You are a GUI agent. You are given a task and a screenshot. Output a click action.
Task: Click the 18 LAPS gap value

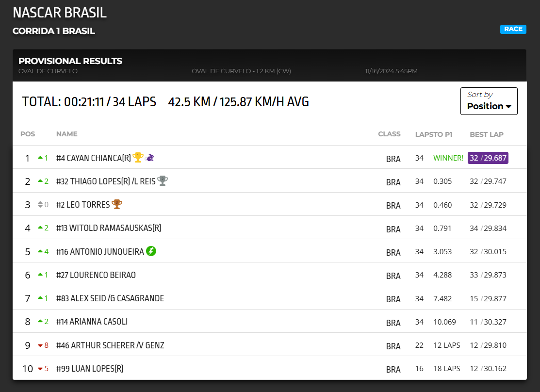[x=447, y=369]
